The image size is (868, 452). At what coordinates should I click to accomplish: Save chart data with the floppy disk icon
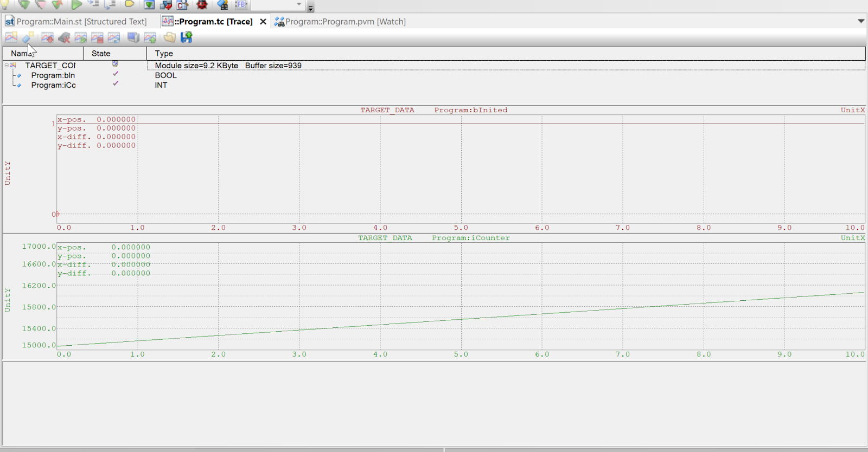pyautogui.click(x=187, y=37)
